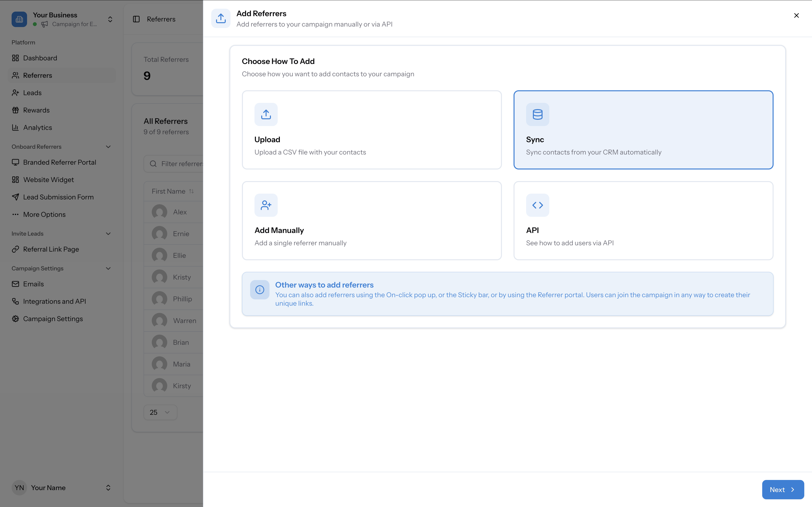The width and height of the screenshot is (812, 507).
Task: Open Campaign Settings via the gear icon
Action: click(x=15, y=318)
